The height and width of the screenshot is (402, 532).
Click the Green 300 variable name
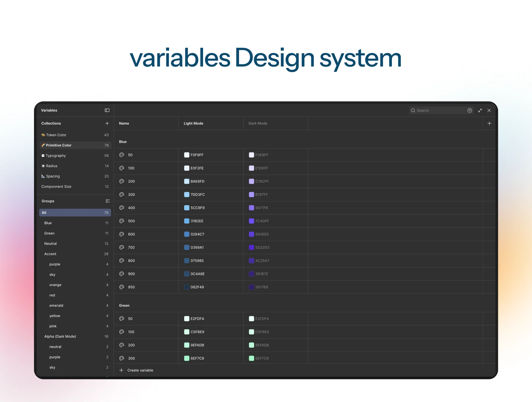(132, 358)
